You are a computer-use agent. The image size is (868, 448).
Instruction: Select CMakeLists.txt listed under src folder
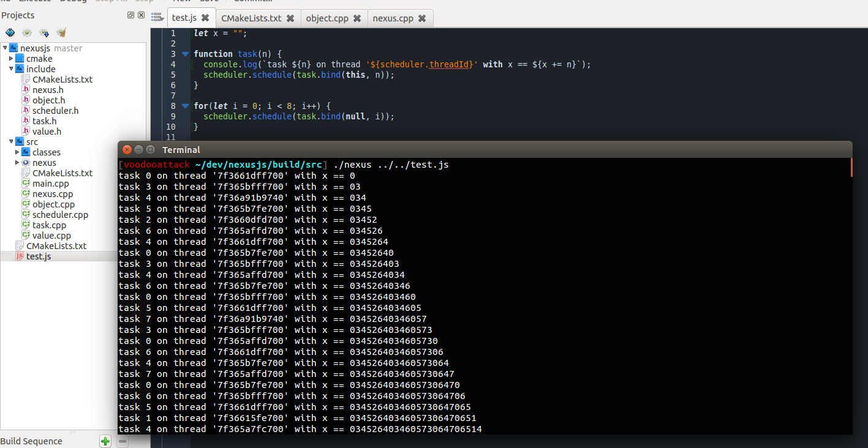62,173
